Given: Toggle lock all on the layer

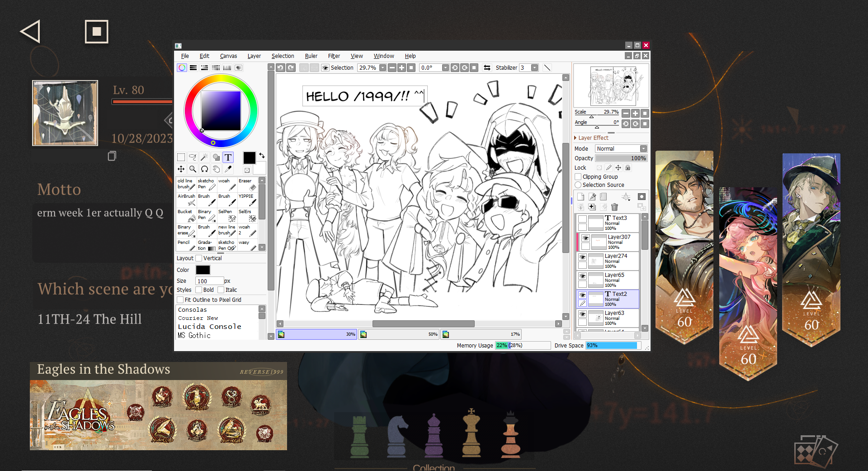Looking at the screenshot, I should (627, 168).
